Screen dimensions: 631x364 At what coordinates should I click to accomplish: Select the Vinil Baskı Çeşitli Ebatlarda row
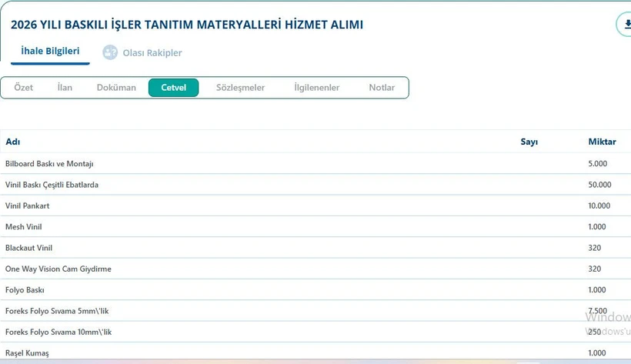point(315,185)
